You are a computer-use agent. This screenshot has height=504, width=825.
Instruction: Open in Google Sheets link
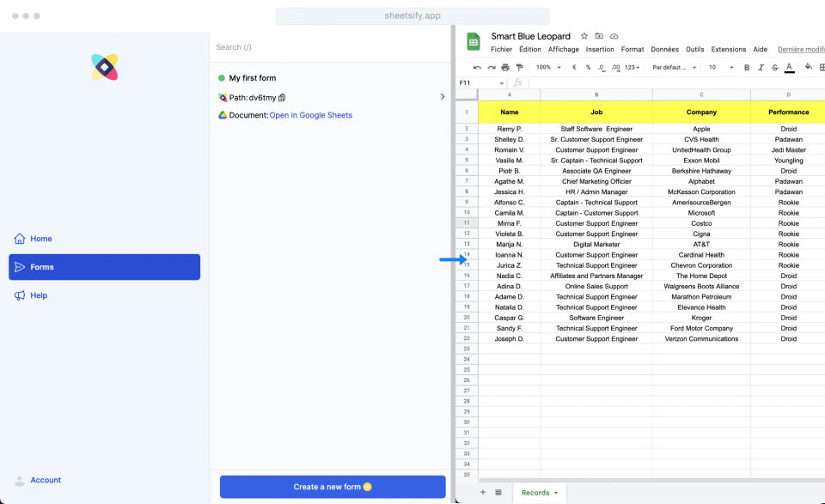coord(311,115)
